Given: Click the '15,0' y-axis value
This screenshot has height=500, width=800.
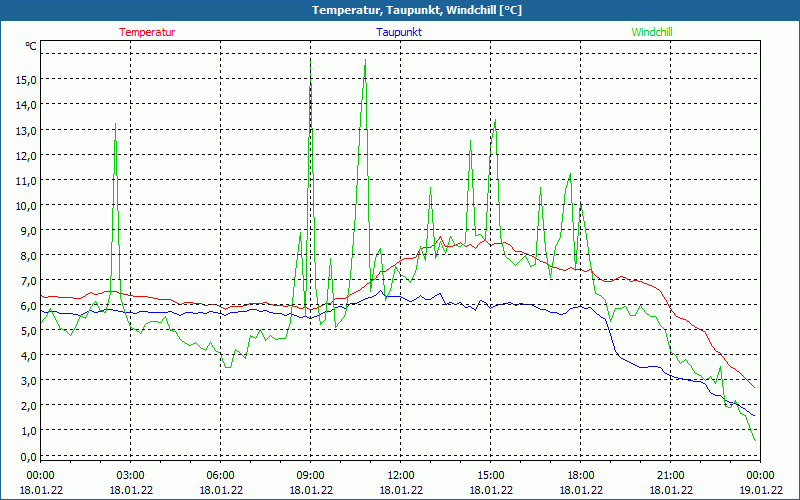Looking at the screenshot, I should pos(26,80).
